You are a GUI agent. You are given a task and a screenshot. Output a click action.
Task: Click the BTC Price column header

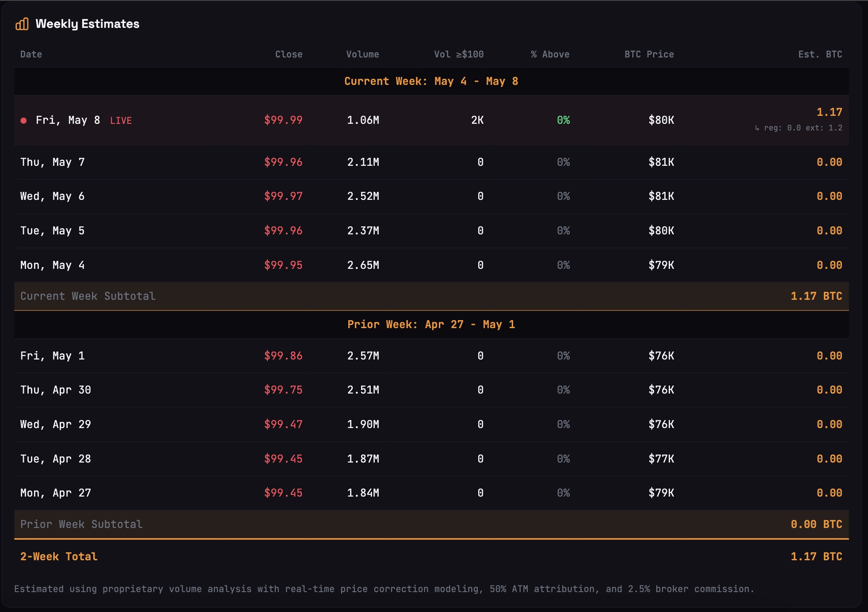649,54
